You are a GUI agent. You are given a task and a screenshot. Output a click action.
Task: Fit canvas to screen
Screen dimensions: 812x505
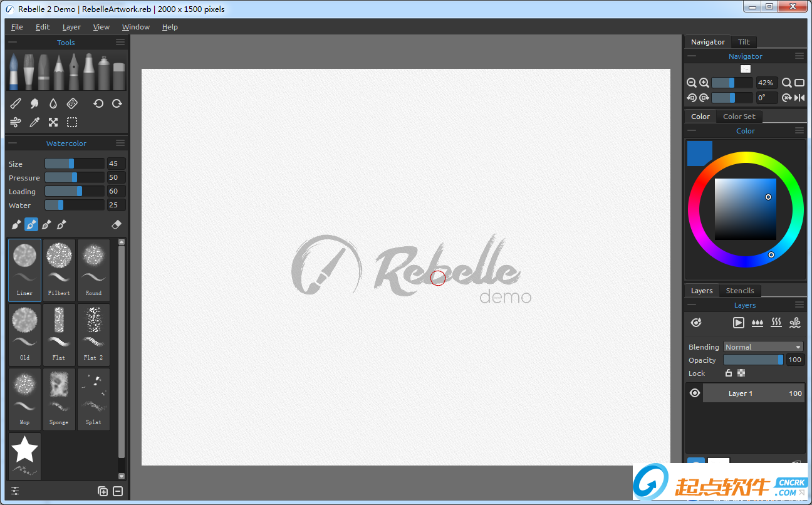[799, 83]
